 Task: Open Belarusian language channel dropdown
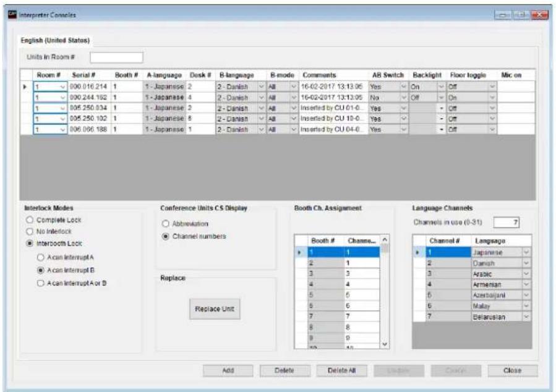tap(526, 317)
